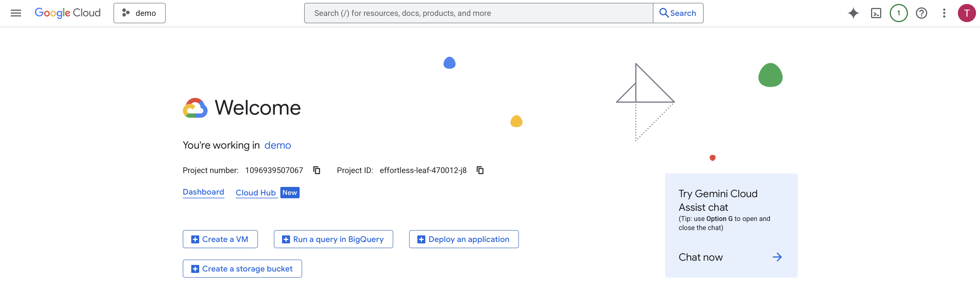Click the Google Cloud logo
This screenshot has height=295, width=980.
click(x=67, y=13)
